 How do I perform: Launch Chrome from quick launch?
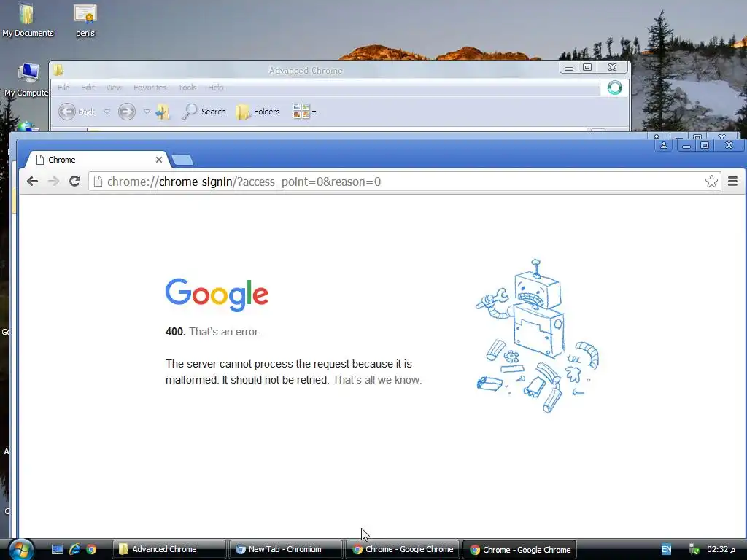[91, 550]
